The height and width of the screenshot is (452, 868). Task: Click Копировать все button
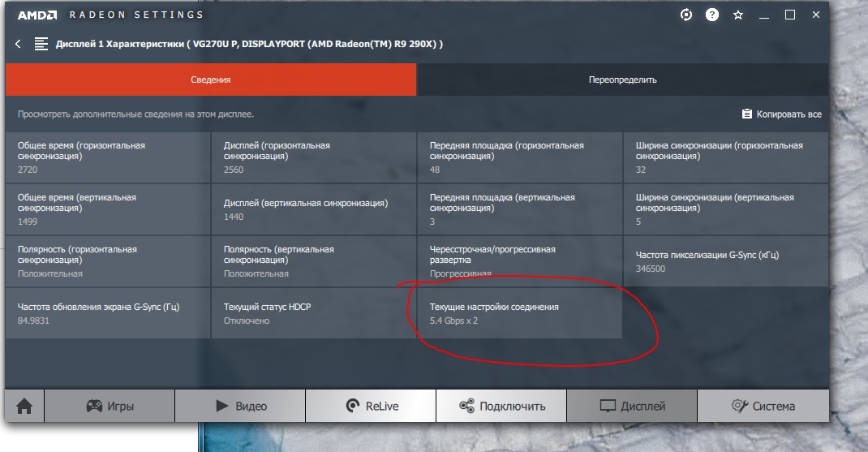[x=782, y=114]
